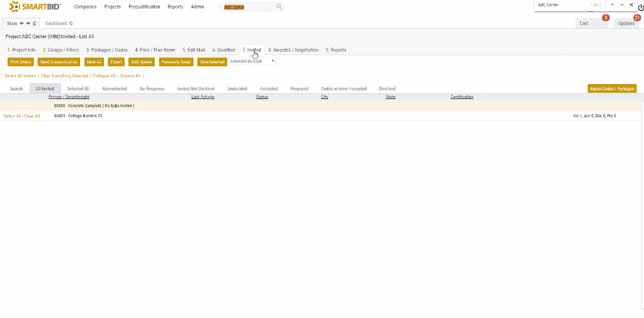The width and height of the screenshot is (644, 318).
Task: Open the Projects menu
Action: (113, 6)
